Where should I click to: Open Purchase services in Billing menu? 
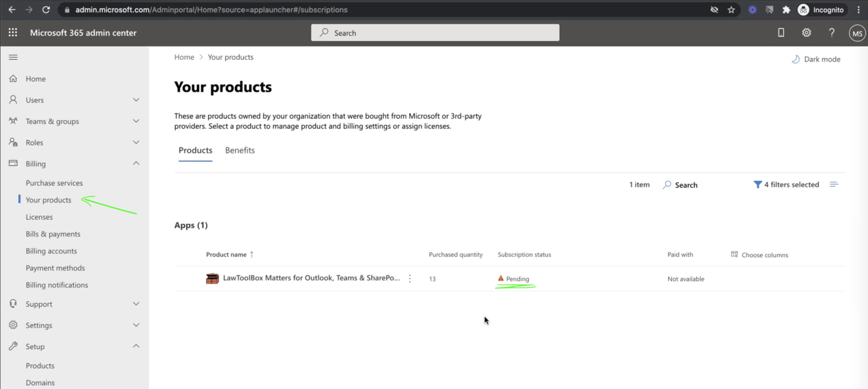coord(54,183)
